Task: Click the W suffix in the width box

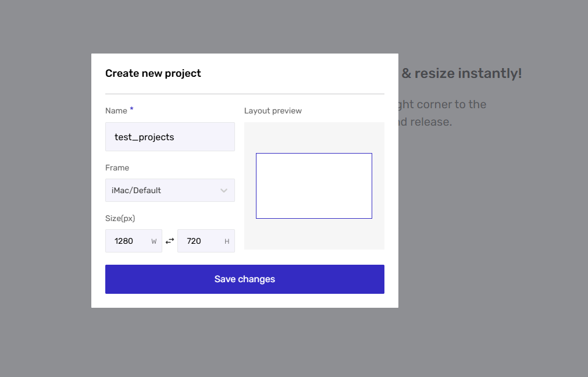Action: click(154, 241)
